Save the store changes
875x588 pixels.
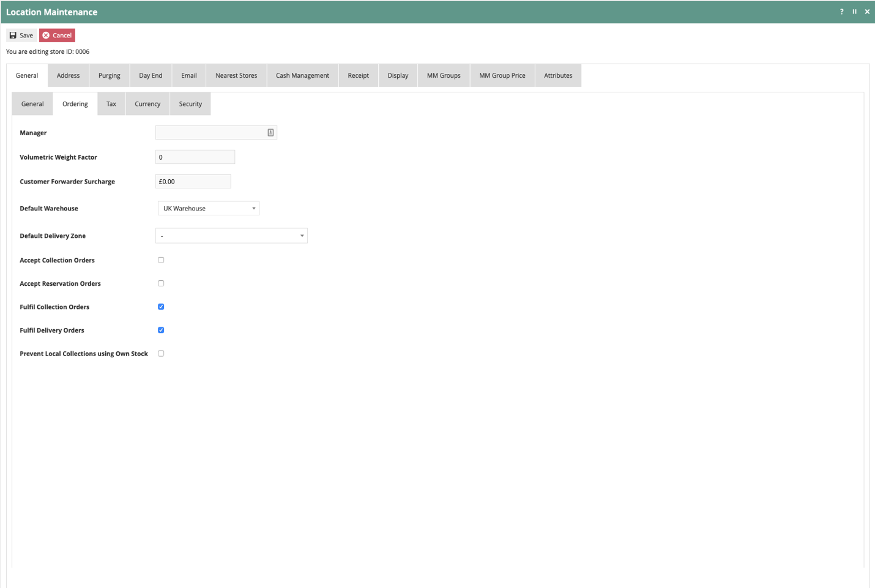click(x=21, y=35)
